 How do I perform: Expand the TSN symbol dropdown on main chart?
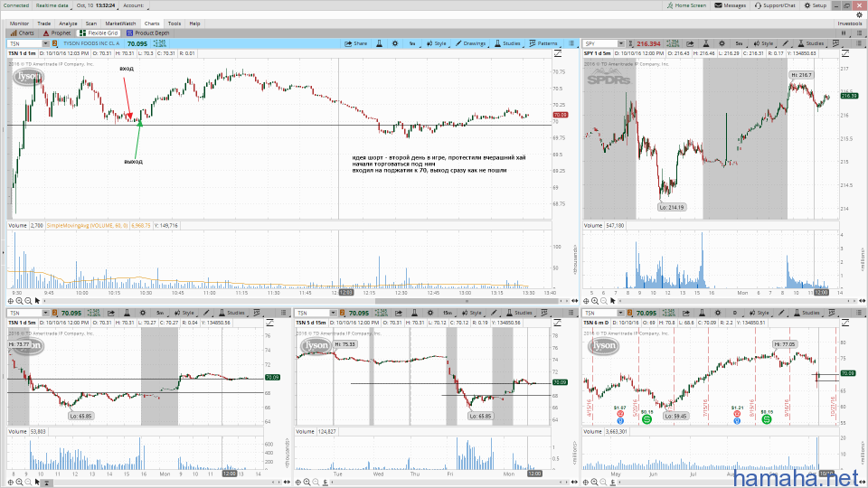[x=45, y=43]
